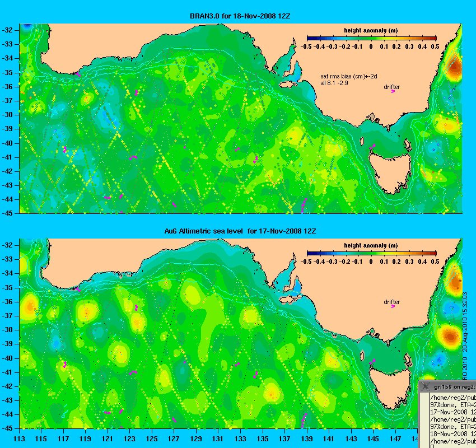Click the 'height anomaly (m)' label in the Au6 panel
Screen dimensions: 476x448
coord(371,245)
